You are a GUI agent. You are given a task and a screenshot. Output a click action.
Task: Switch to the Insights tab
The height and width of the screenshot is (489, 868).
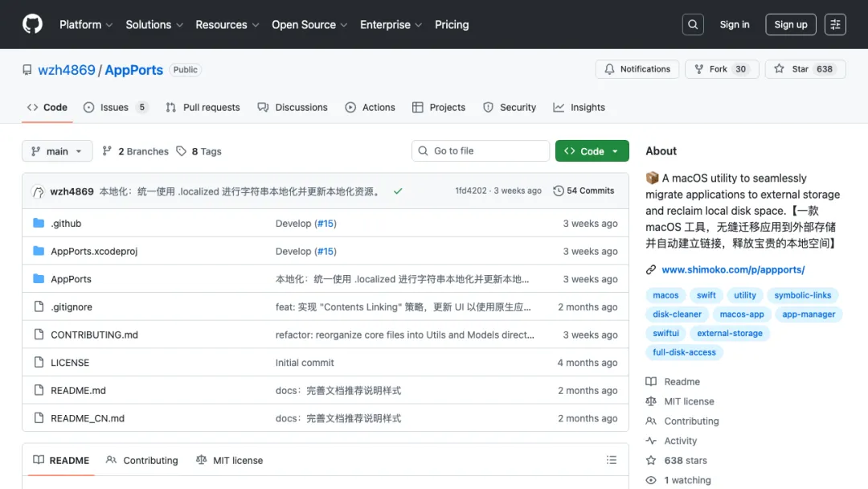click(x=579, y=108)
